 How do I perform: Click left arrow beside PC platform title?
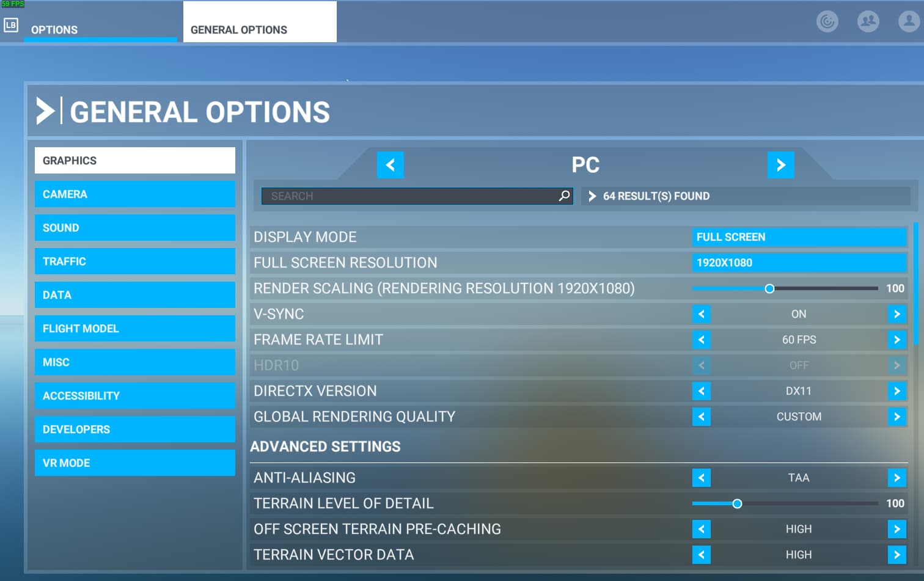pyautogui.click(x=391, y=165)
